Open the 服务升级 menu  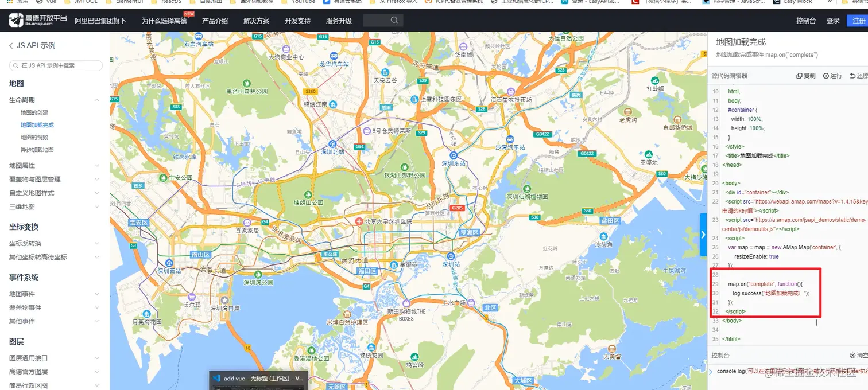pyautogui.click(x=339, y=21)
